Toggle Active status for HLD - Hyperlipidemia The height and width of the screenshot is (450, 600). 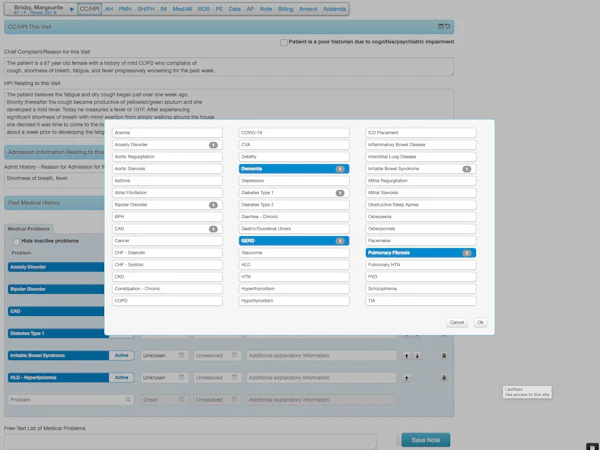click(x=121, y=378)
